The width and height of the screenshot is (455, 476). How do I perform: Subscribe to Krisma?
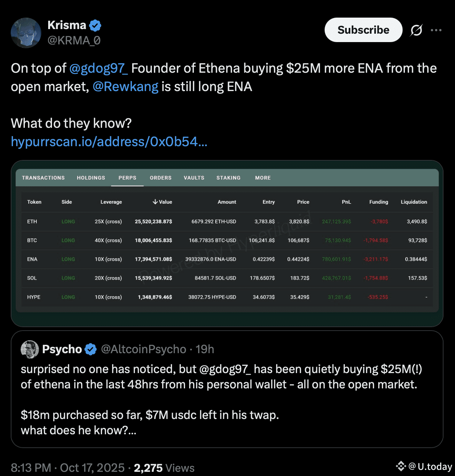(x=363, y=30)
